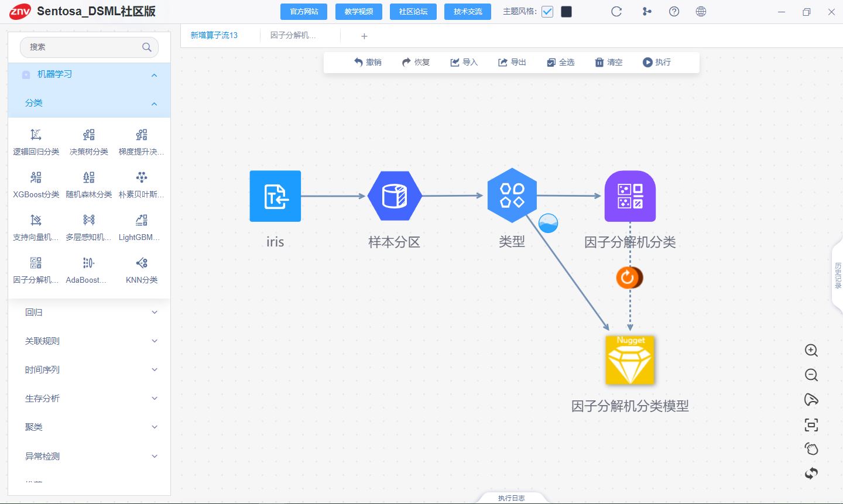The image size is (843, 504).
Task: Open the 历史记录 side tab
Action: 838,275
